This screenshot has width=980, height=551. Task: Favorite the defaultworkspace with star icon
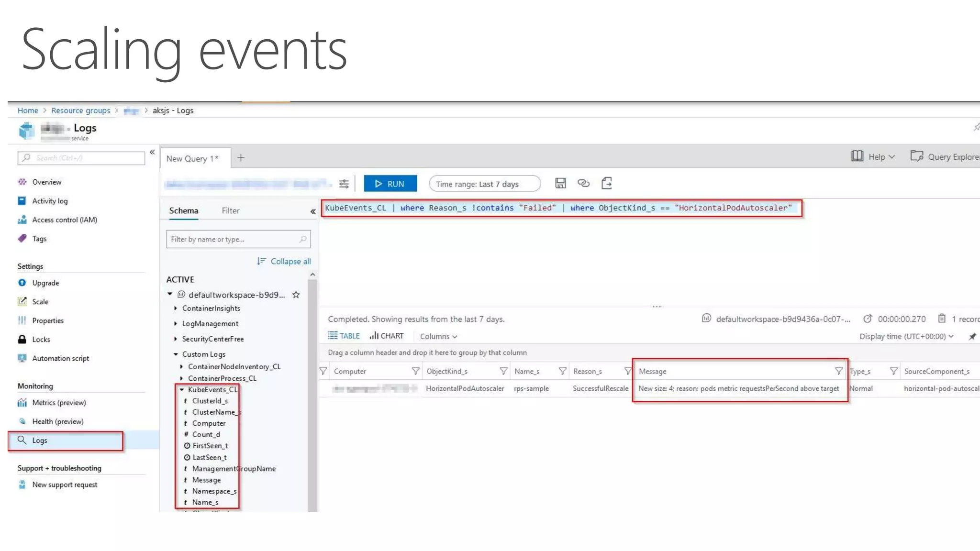[296, 295]
